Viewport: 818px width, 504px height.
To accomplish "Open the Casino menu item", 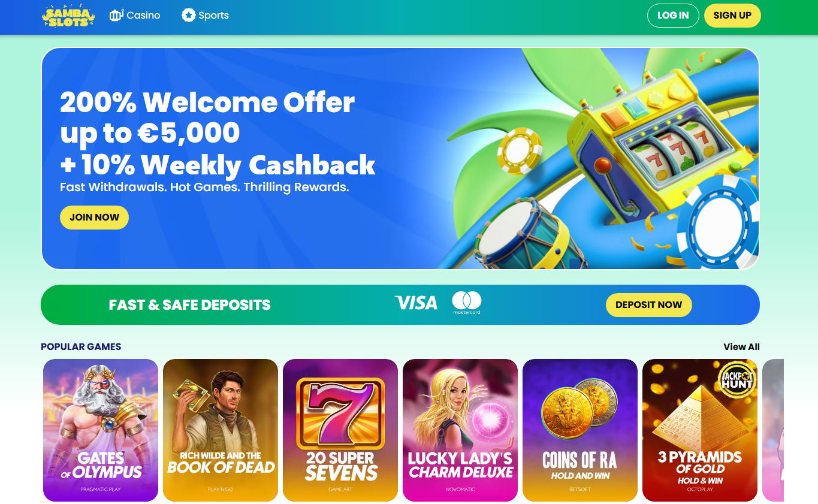I will pyautogui.click(x=135, y=15).
